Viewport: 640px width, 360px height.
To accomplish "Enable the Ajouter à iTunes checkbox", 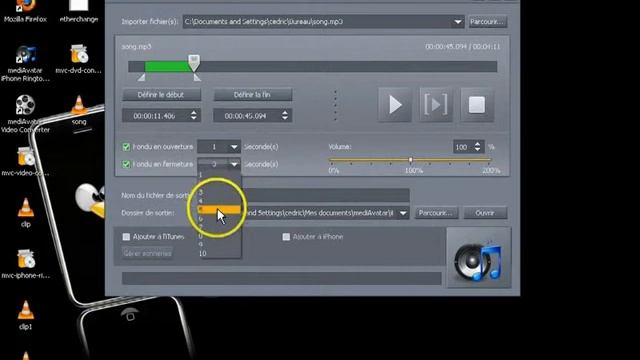I will [126, 237].
